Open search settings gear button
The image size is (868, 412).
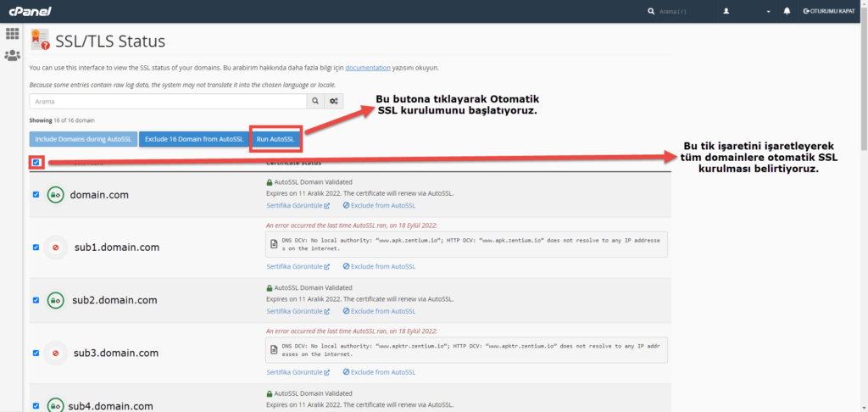click(x=335, y=102)
